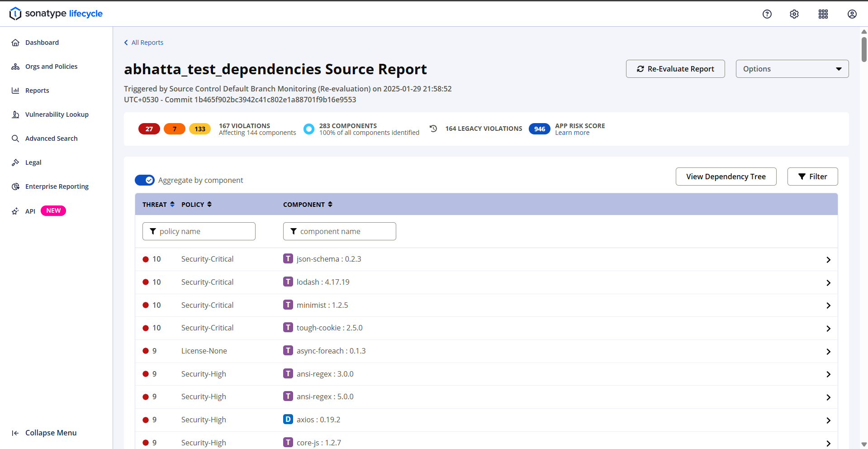Click the legacy violations history icon
Screen dimensions: 868x449
[433, 129]
